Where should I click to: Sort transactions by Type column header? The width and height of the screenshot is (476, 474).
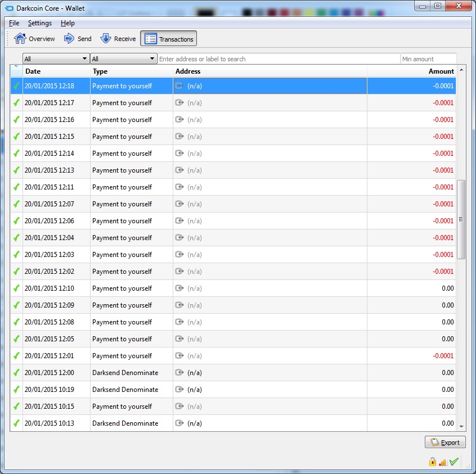click(132, 71)
